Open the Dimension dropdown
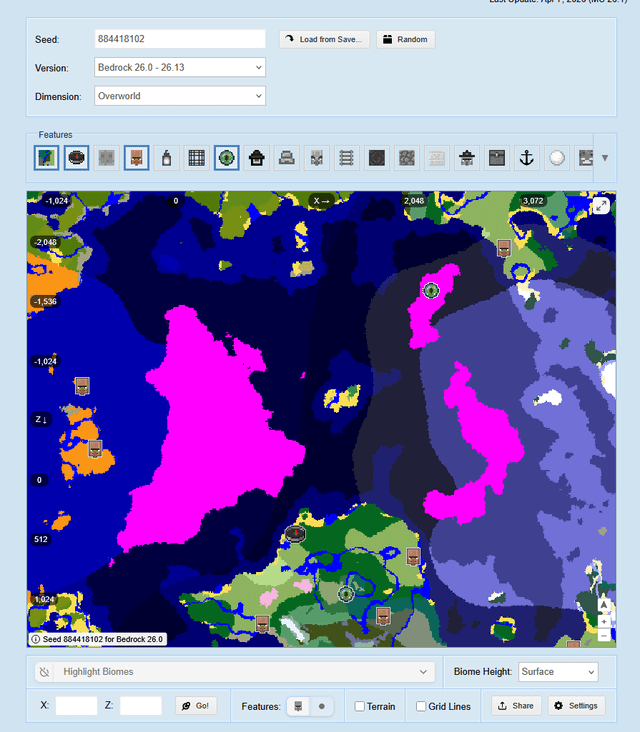 tap(180, 96)
